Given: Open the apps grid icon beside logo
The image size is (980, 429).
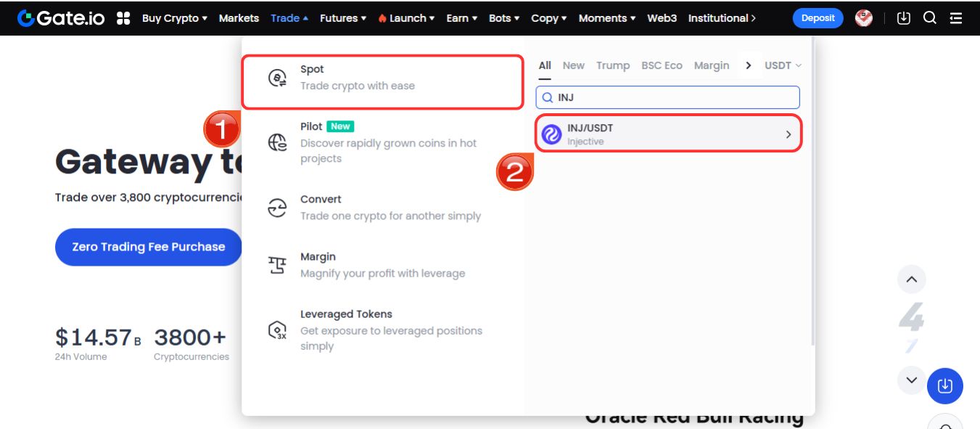Looking at the screenshot, I should pos(123,18).
